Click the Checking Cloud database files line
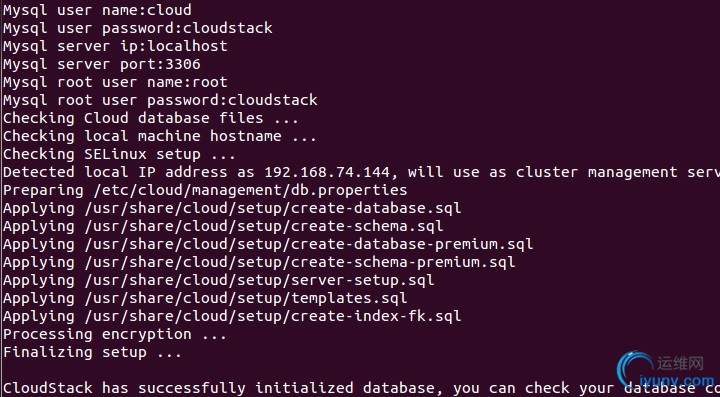Image resolution: width=720 pixels, height=397 pixels. (x=151, y=118)
